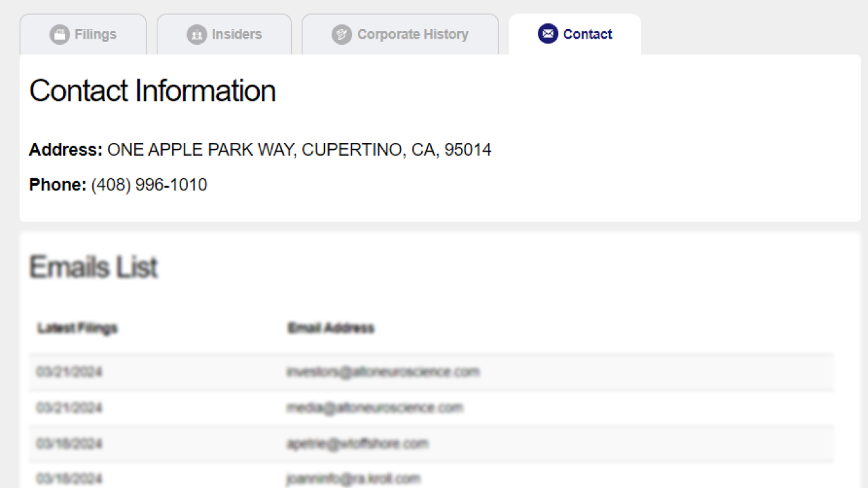Select the joanninfo@ra.kroll.com email address
Viewport: 868px width, 488px height.
tap(353, 479)
